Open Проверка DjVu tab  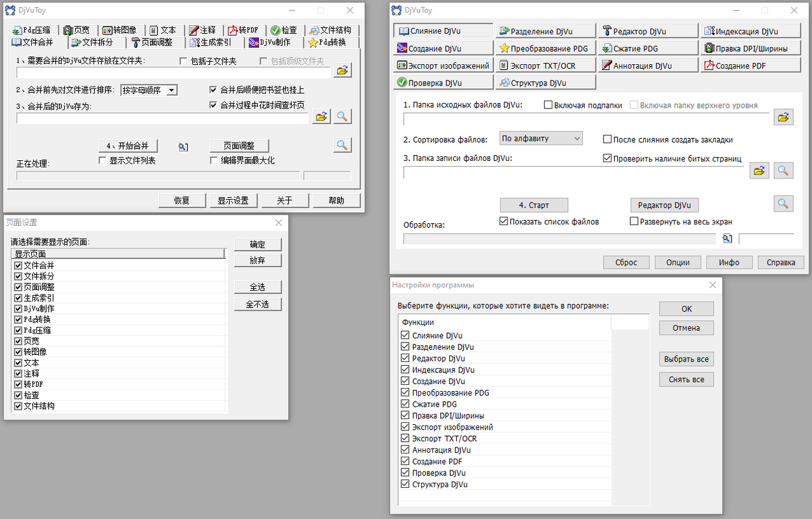pos(444,82)
